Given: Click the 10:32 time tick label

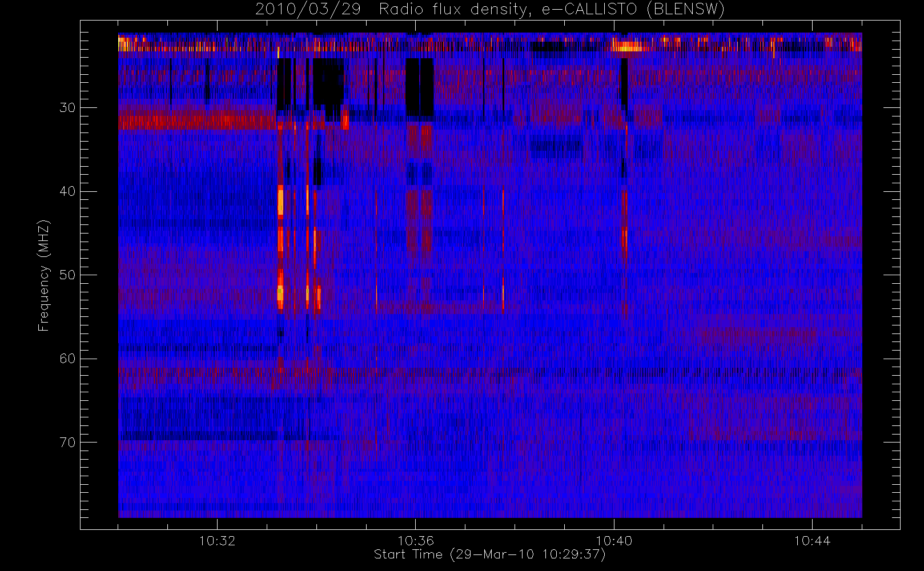Looking at the screenshot, I should point(217,540).
